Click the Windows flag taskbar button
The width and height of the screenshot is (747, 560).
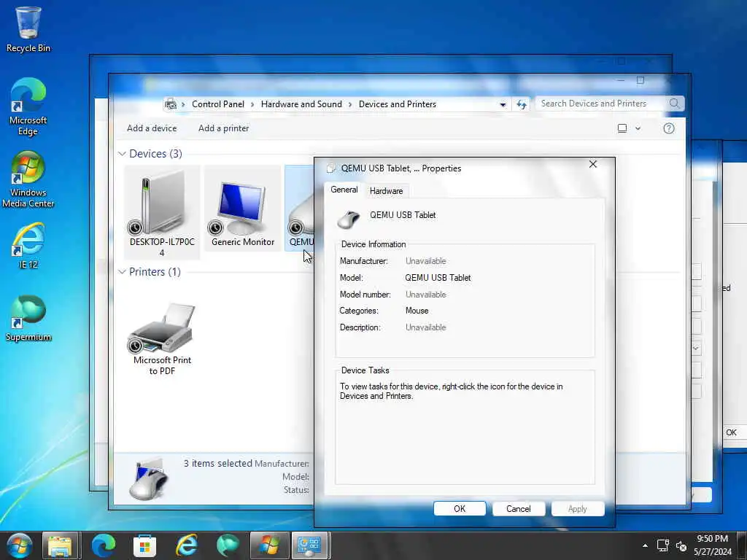point(270,545)
